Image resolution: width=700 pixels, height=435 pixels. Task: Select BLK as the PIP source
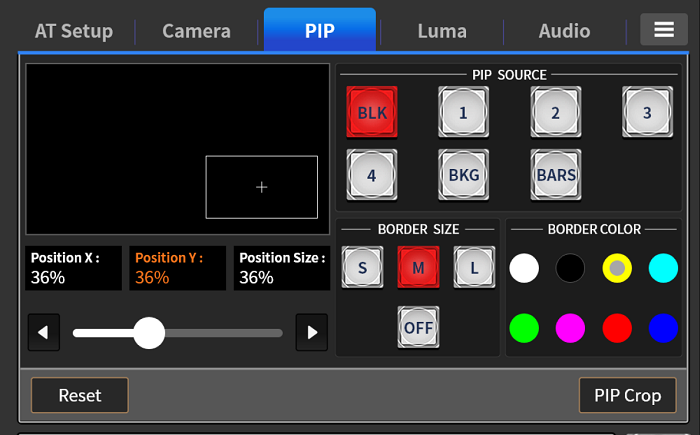pyautogui.click(x=371, y=112)
